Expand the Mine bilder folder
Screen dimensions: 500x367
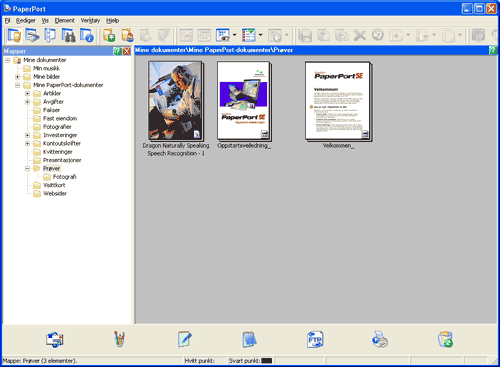[17, 77]
